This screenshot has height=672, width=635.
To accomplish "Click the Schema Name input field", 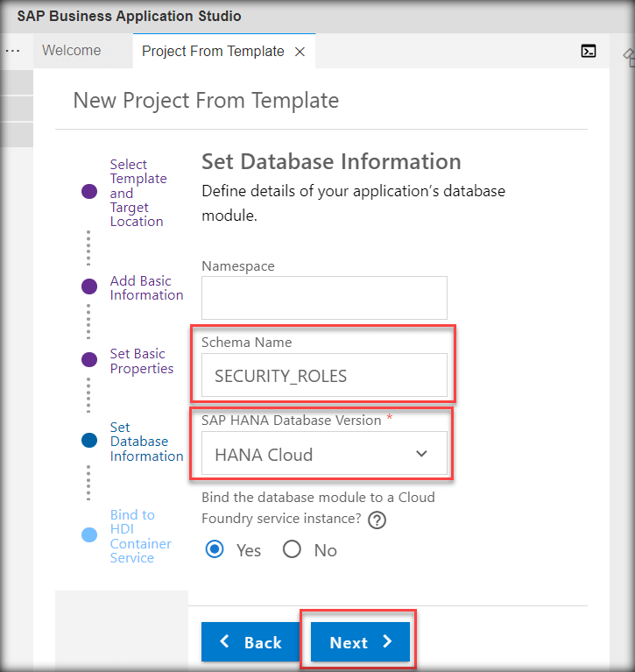I will coord(324,375).
